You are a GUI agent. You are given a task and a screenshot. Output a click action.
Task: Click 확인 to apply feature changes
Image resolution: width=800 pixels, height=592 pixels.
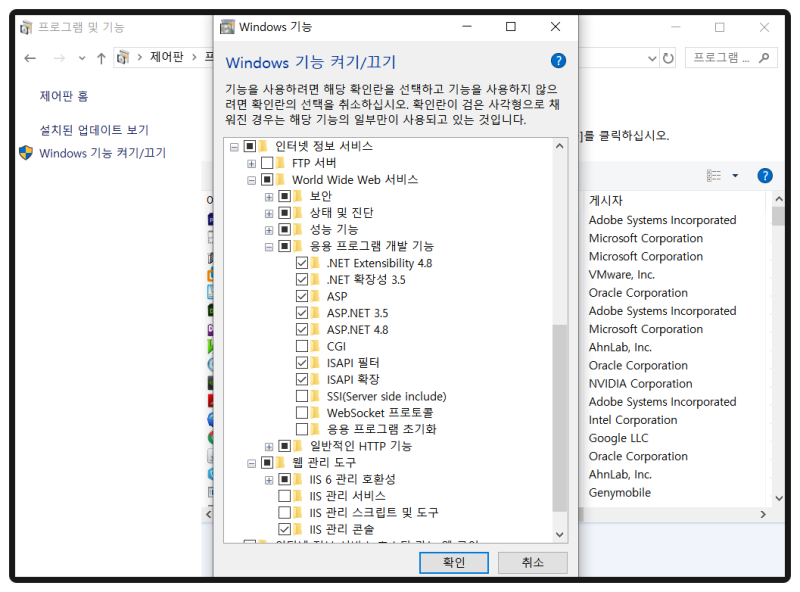click(x=454, y=562)
